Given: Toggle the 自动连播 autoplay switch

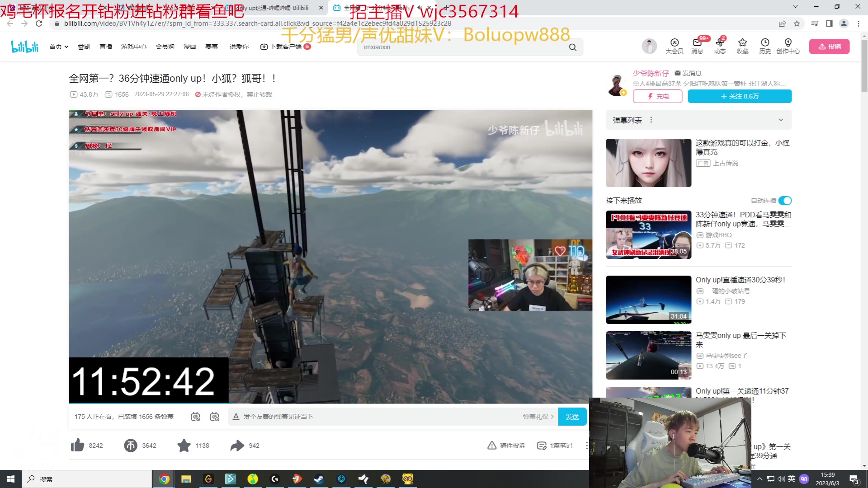Looking at the screenshot, I should pos(785,201).
